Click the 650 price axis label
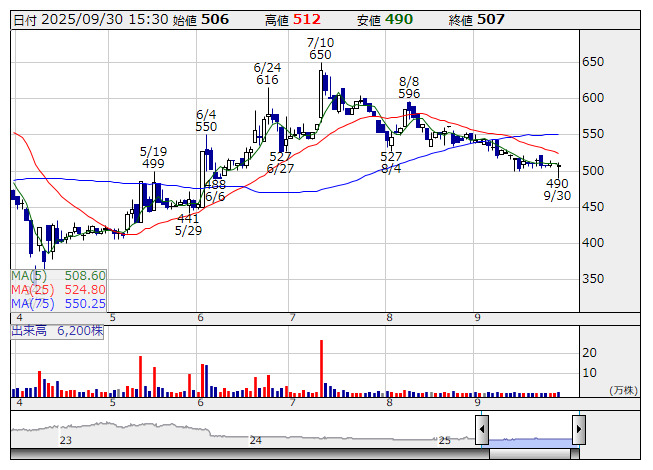Screen dimensions: 653x470 coord(593,62)
